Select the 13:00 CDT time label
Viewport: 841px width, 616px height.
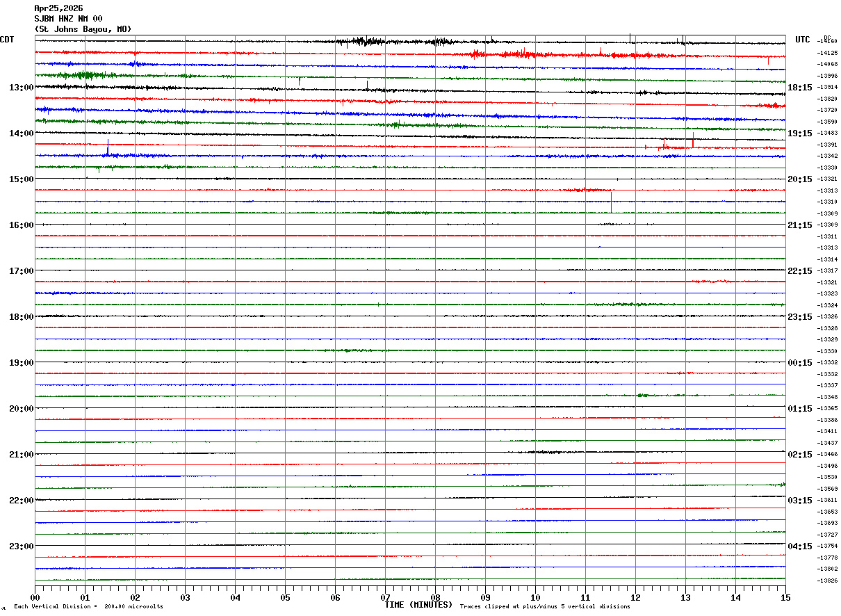click(x=21, y=88)
